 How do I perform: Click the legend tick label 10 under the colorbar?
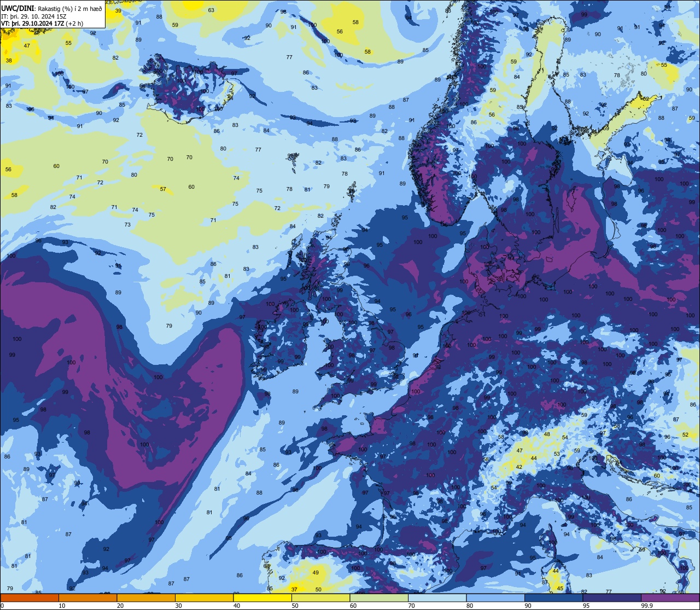[62, 606]
